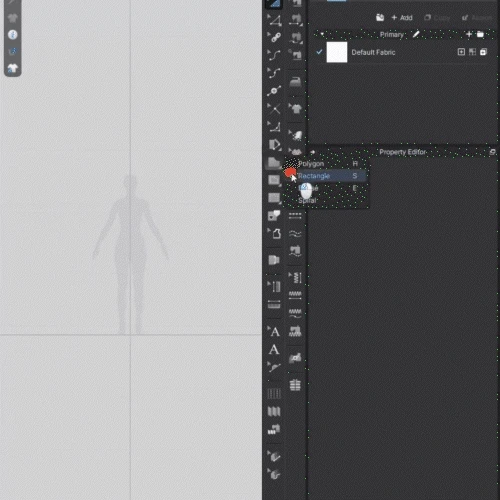Image resolution: width=500 pixels, height=500 pixels.
Task: Click the folded flag-shaped tool icon
Action: click(274, 260)
